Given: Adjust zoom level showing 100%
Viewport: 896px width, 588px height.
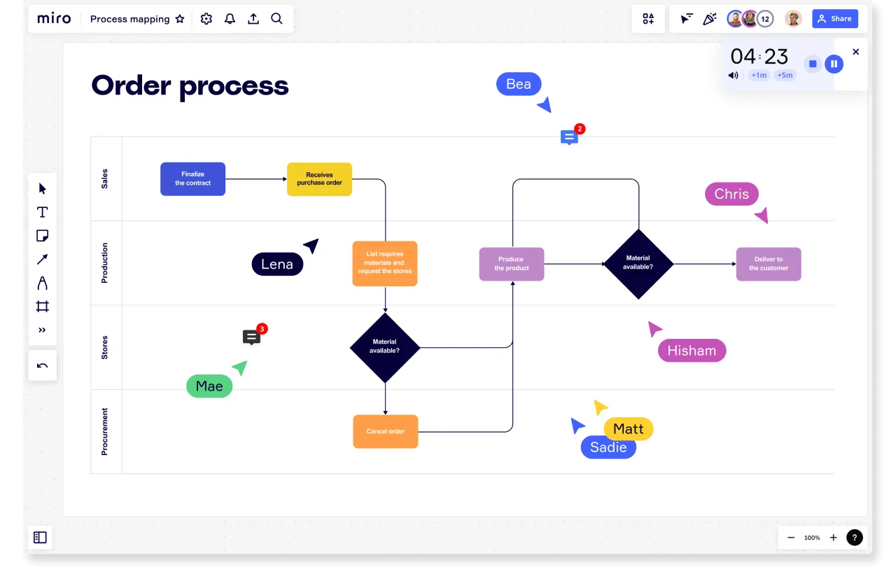Looking at the screenshot, I should [x=811, y=538].
